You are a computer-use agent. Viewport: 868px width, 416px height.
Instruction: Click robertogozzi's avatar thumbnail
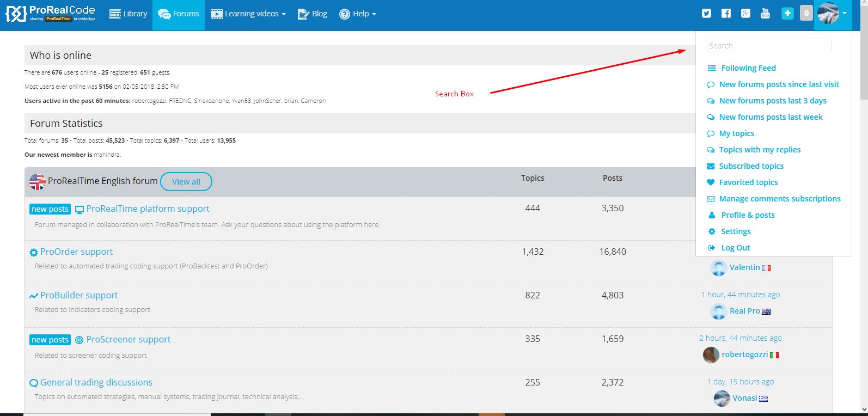click(711, 355)
